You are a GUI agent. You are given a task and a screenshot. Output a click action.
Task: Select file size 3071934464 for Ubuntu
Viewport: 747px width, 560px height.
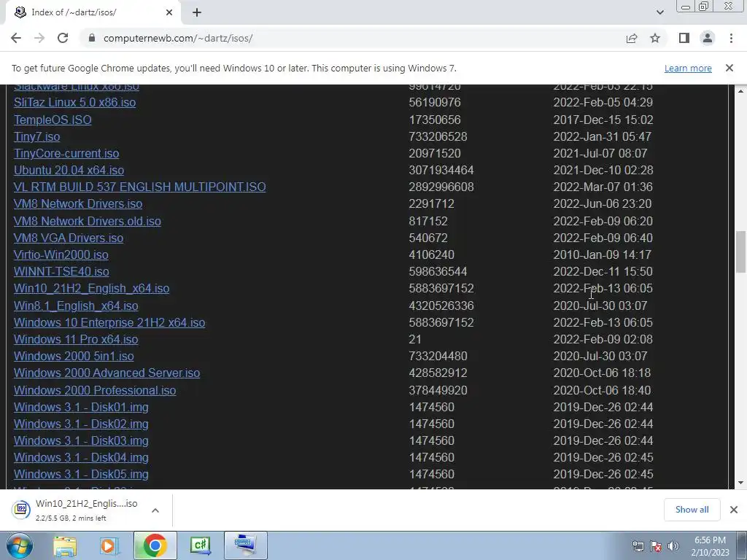[441, 170]
